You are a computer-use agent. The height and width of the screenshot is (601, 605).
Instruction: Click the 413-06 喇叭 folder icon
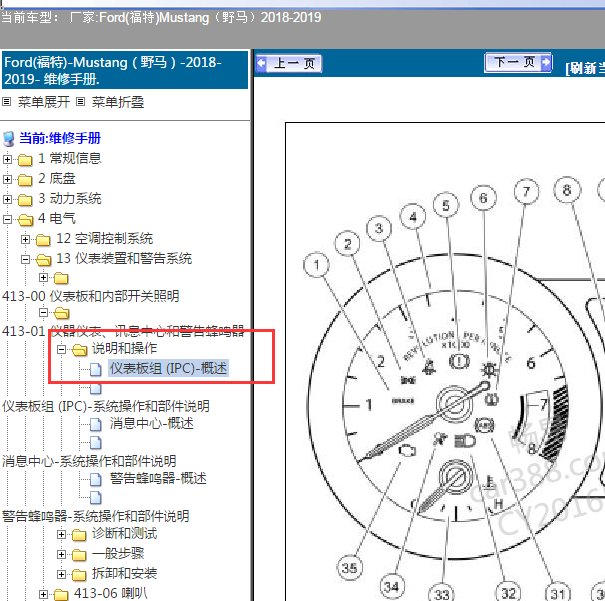(61, 595)
